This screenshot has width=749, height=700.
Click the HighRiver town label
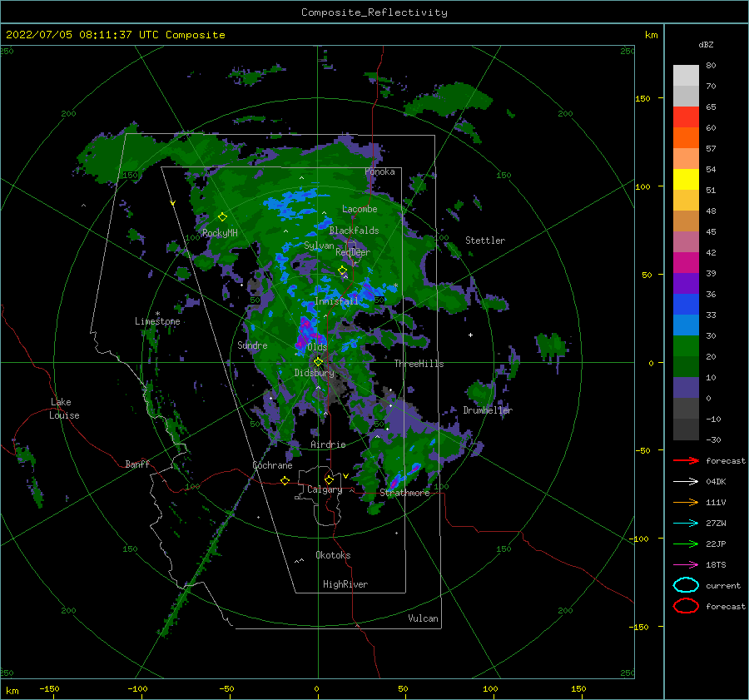(x=345, y=584)
